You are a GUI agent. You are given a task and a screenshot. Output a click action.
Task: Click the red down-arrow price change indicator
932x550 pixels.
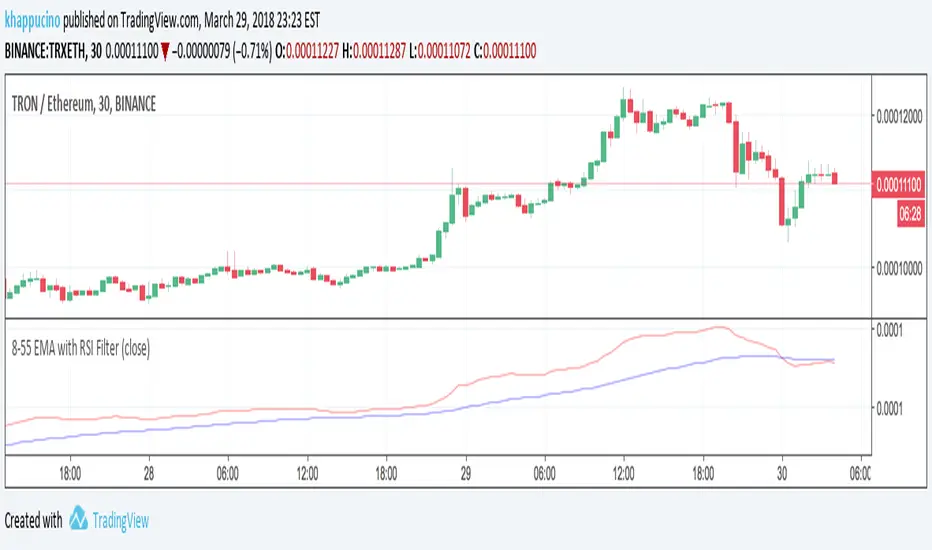[x=165, y=52]
